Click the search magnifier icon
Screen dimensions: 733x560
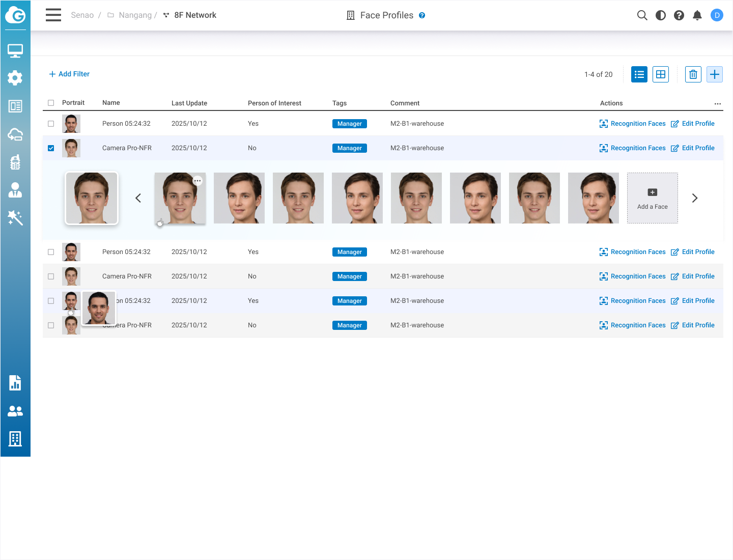click(x=642, y=15)
